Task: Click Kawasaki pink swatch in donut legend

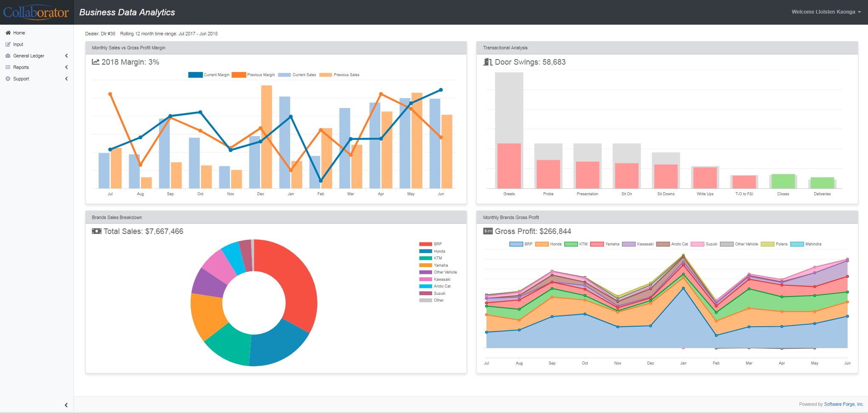Action: [x=426, y=279]
